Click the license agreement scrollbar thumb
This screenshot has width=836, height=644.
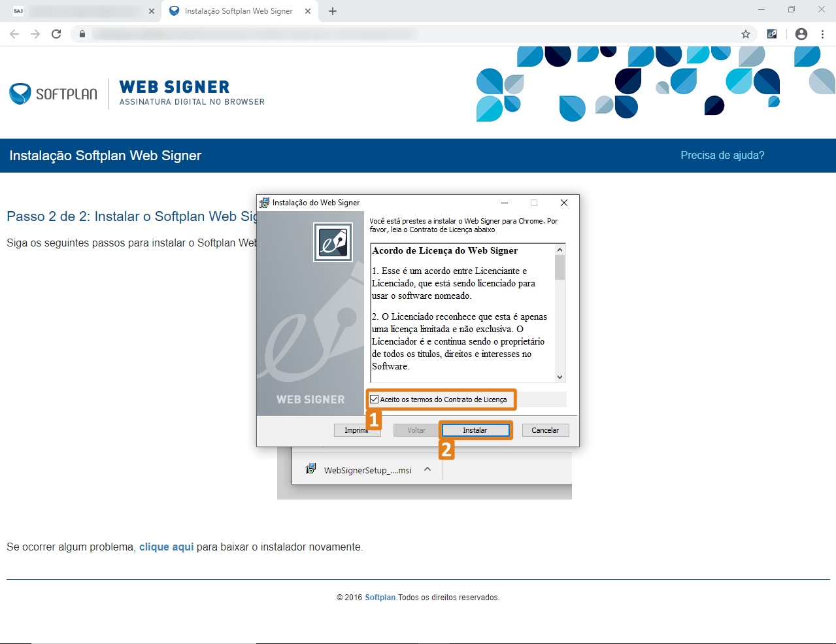560,267
